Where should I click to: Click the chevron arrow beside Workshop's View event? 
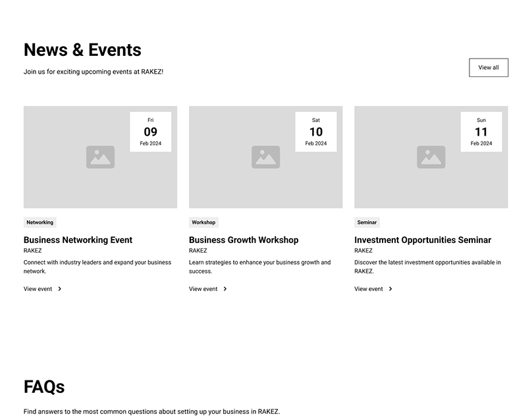[225, 289]
